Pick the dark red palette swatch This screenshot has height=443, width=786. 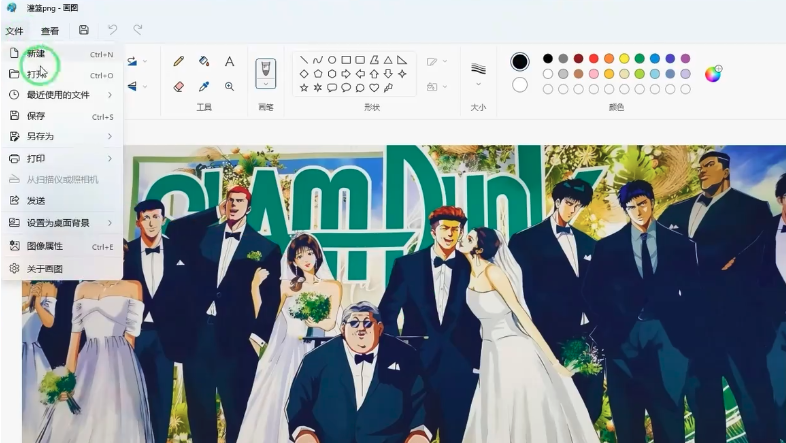tap(578, 59)
